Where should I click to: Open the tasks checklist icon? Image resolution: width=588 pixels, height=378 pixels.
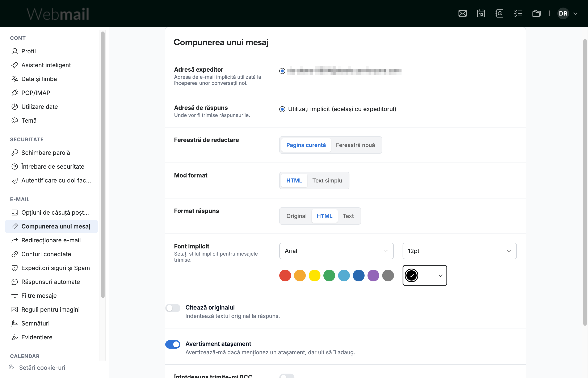point(518,13)
